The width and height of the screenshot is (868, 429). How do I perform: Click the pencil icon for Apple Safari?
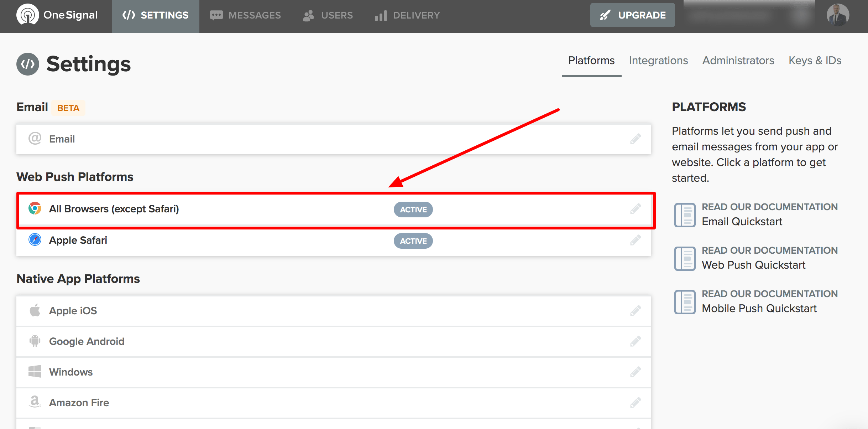[x=635, y=241]
